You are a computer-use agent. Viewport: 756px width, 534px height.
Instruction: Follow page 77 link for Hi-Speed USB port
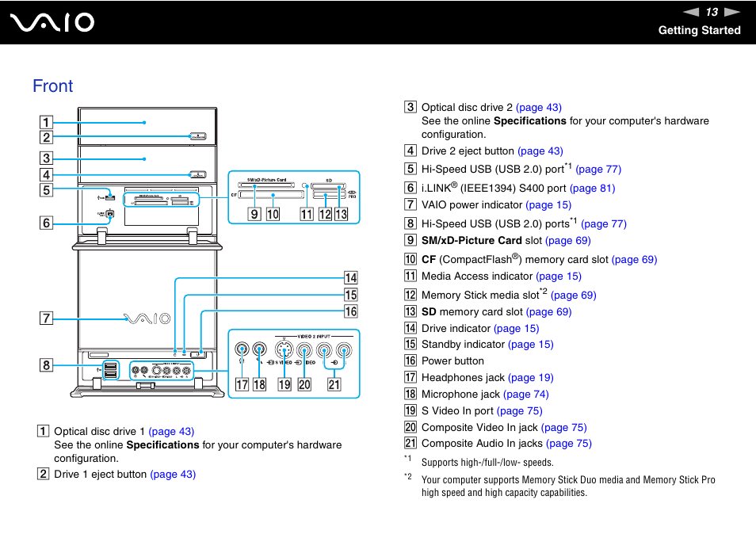[x=598, y=170]
